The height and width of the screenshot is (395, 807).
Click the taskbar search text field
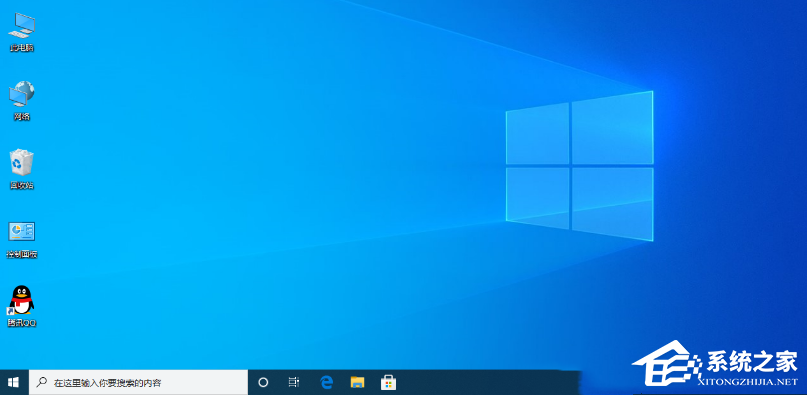pyautogui.click(x=138, y=382)
